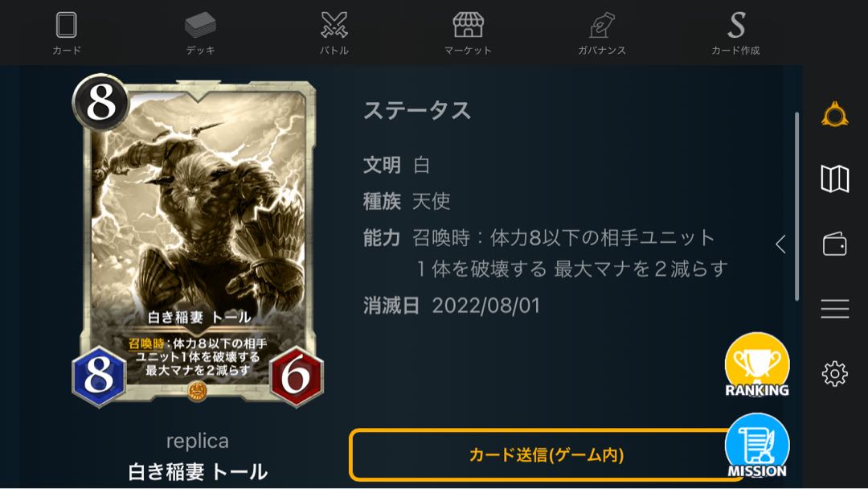868x489 pixels.
Task: Click the status panel vertical scrollbar
Action: click(796, 207)
